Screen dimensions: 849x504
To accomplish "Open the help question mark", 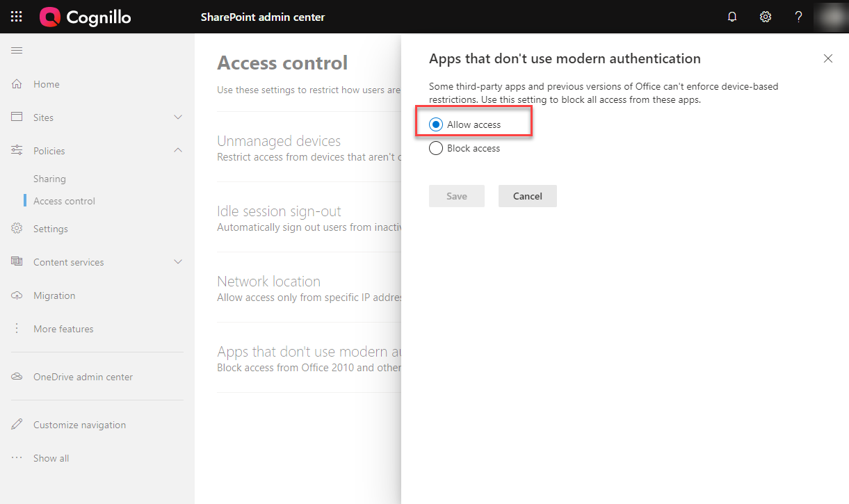I will tap(799, 17).
